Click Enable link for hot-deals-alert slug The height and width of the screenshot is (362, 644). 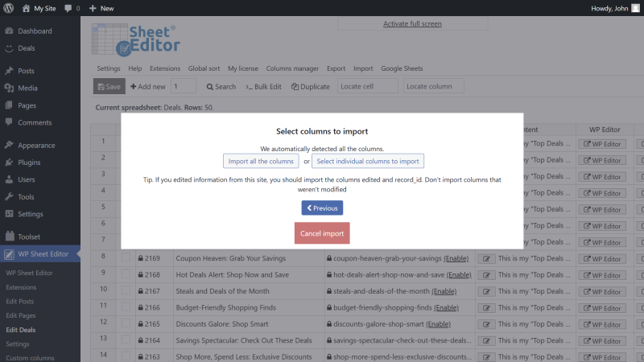[x=459, y=274]
